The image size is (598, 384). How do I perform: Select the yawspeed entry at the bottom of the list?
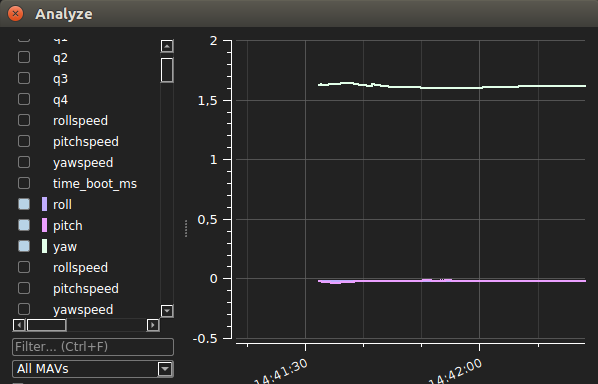(83, 309)
